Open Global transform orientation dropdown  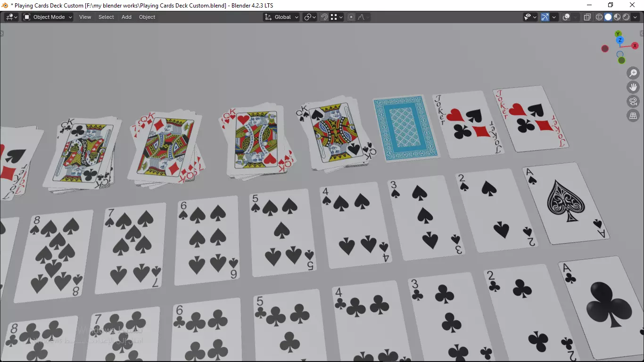[x=281, y=17]
